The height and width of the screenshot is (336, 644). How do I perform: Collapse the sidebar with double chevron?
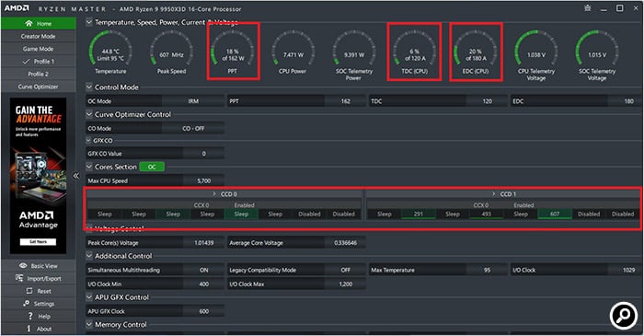point(76,176)
